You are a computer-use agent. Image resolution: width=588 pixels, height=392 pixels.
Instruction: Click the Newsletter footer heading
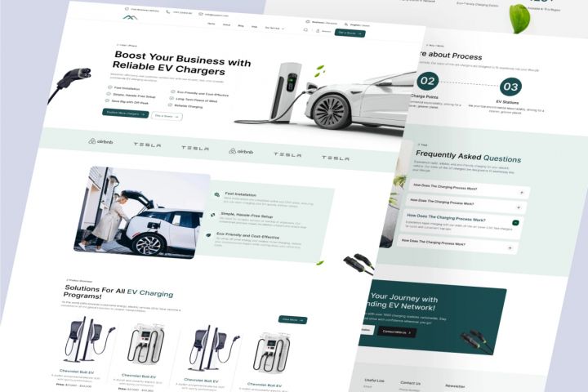(x=455, y=385)
